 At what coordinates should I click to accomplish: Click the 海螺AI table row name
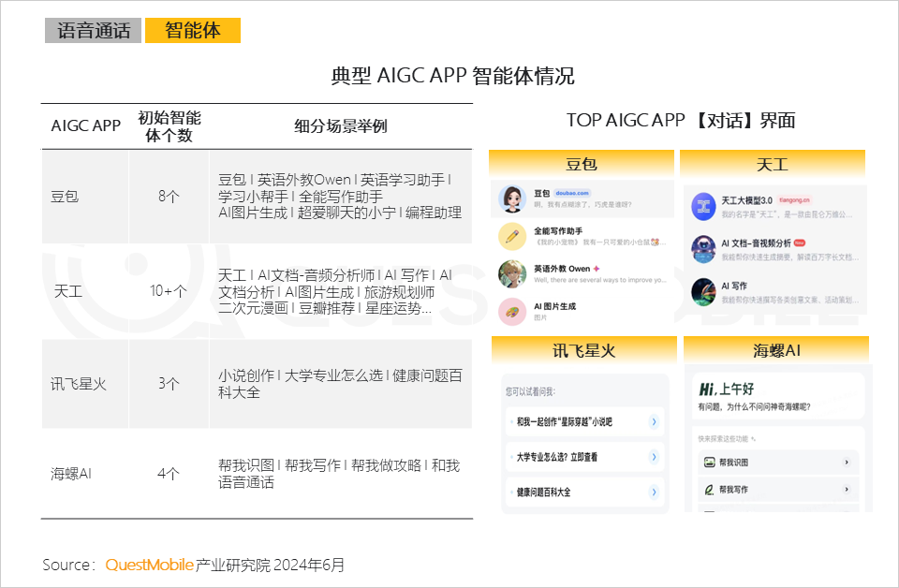click(71, 474)
